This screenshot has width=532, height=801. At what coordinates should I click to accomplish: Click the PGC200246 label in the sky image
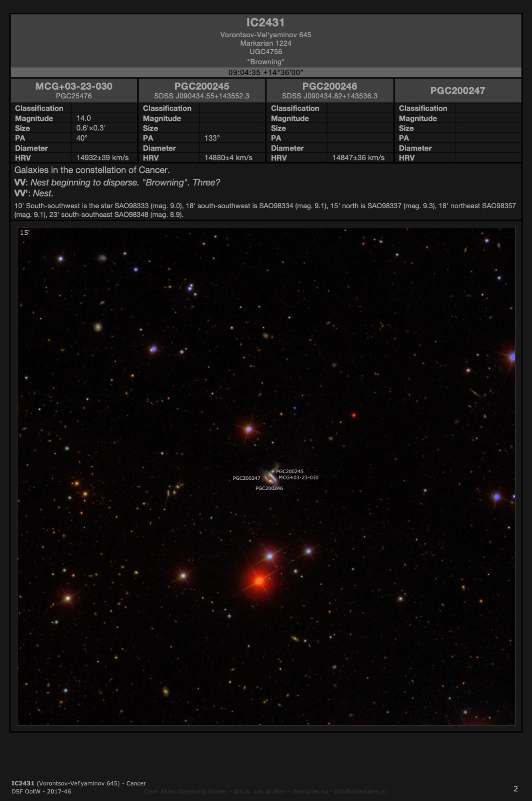(x=269, y=488)
